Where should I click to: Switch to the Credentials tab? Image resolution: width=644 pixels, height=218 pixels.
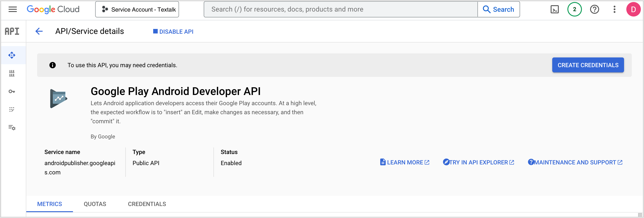coord(147,204)
